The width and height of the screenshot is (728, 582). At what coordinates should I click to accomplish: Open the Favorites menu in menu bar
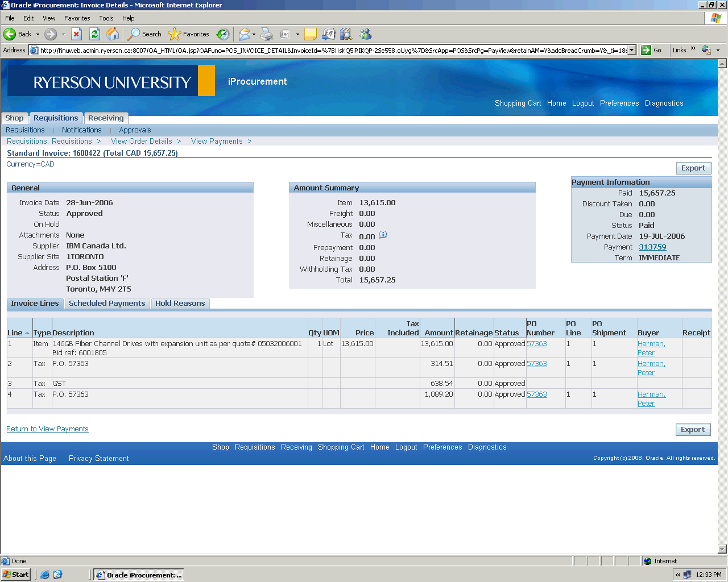click(77, 18)
